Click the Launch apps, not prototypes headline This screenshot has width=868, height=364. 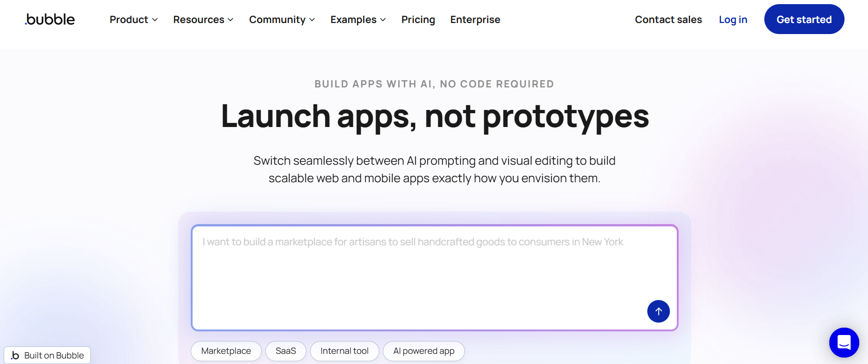click(434, 116)
